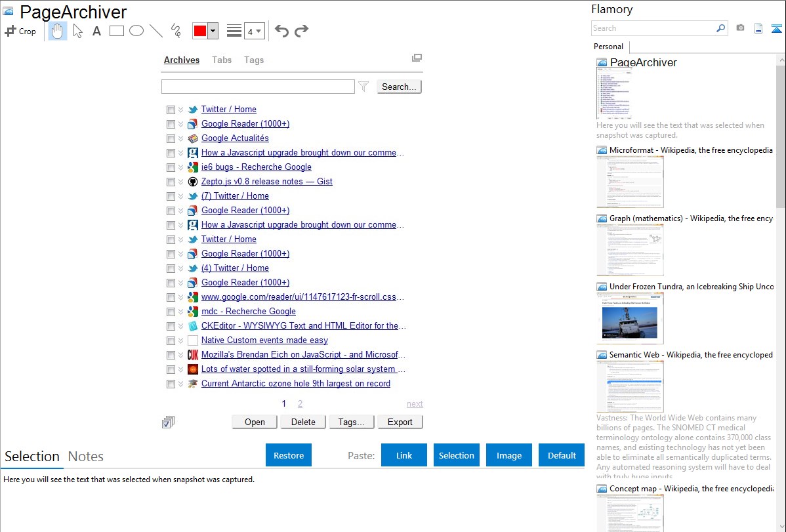Open the color picker dropdown arrow
The image size is (786, 532).
(x=213, y=31)
